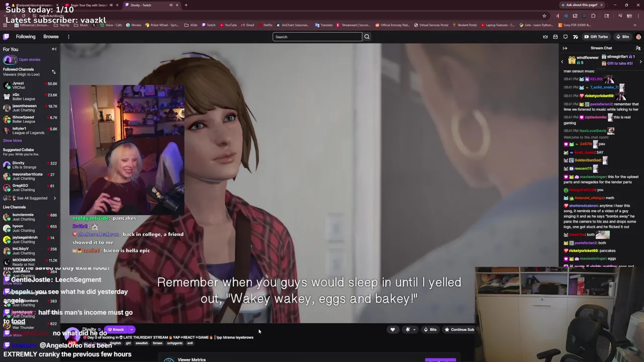
Task: Open a new browser tab
Action: 186,5
